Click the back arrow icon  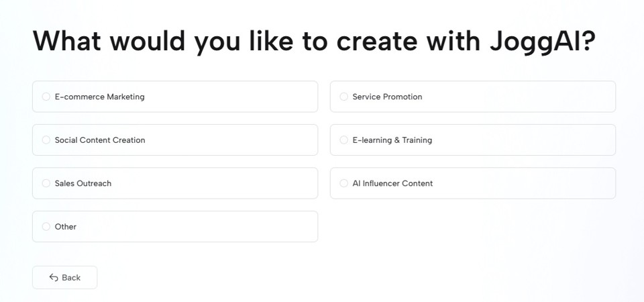tap(54, 278)
